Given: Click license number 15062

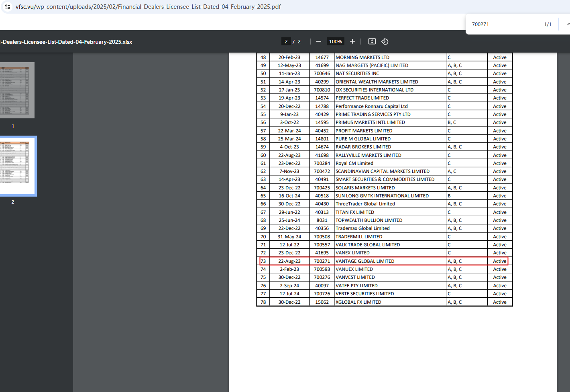Looking at the screenshot, I should pyautogui.click(x=322, y=302).
